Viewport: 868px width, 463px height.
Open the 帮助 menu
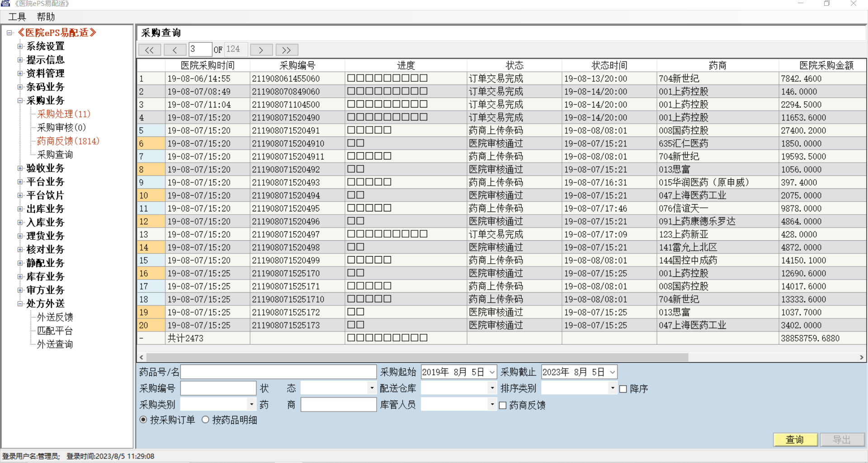(x=46, y=17)
